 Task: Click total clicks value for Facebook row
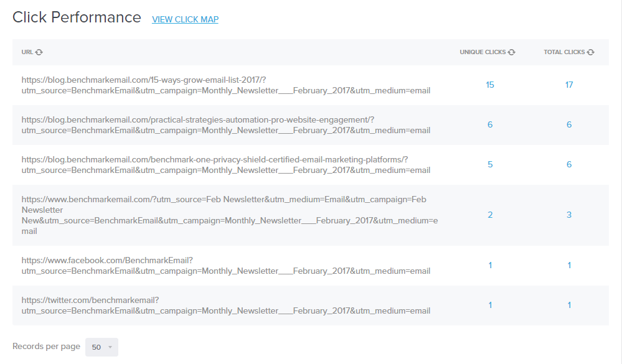569,265
